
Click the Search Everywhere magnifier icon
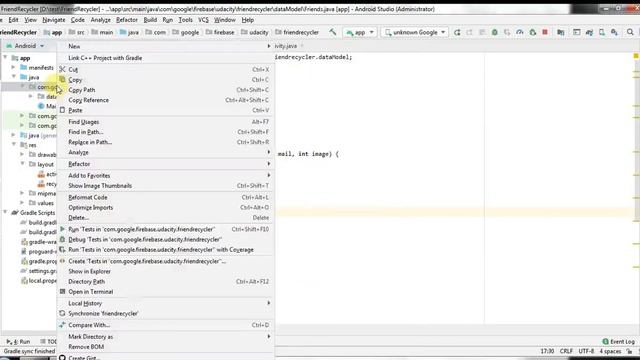[630, 32]
